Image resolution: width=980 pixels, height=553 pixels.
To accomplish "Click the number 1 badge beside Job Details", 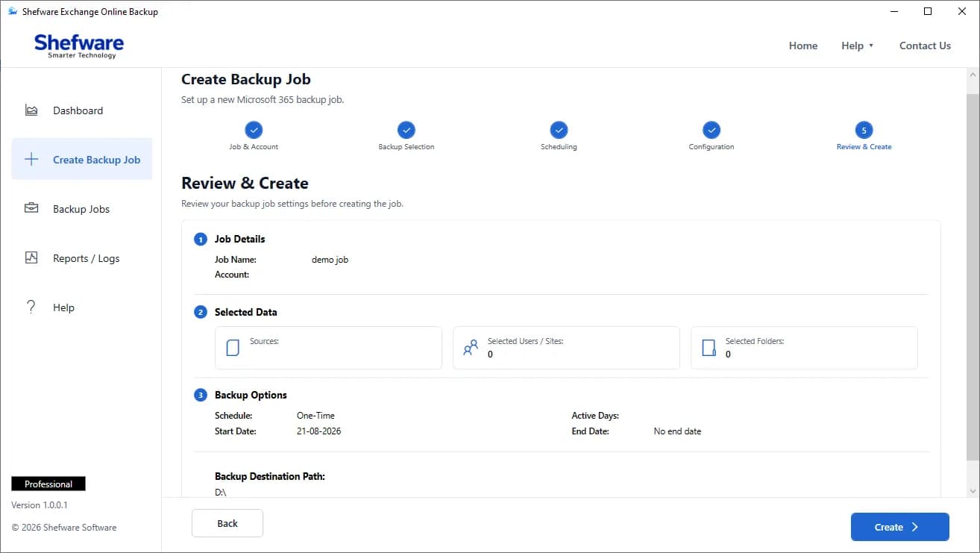I will point(201,239).
